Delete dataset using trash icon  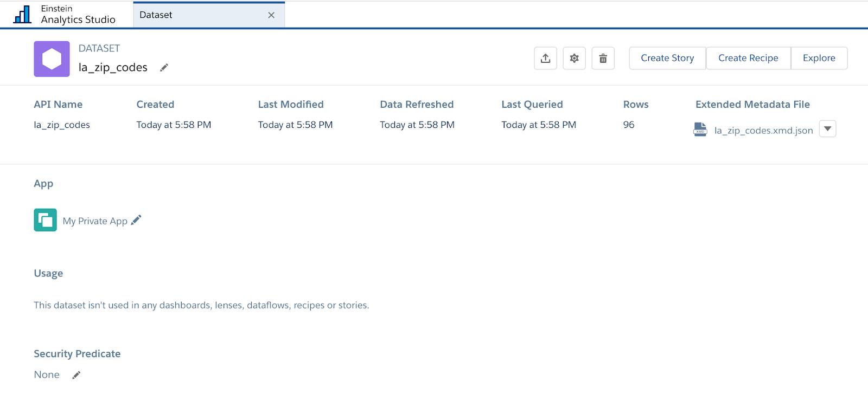click(603, 58)
